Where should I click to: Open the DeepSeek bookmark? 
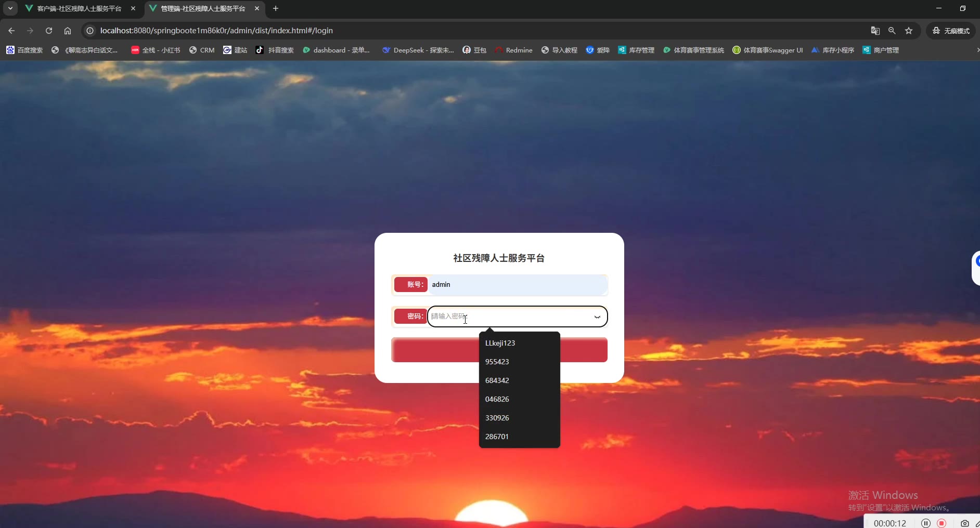[x=418, y=50]
